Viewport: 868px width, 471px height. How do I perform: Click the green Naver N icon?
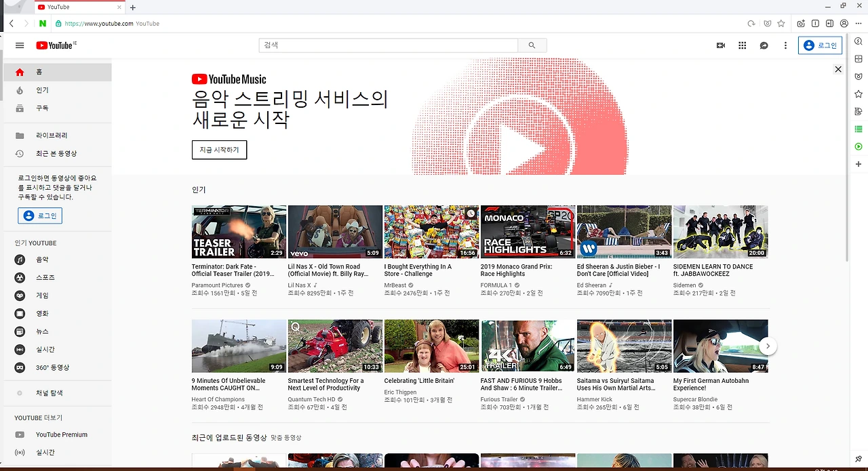(43, 23)
